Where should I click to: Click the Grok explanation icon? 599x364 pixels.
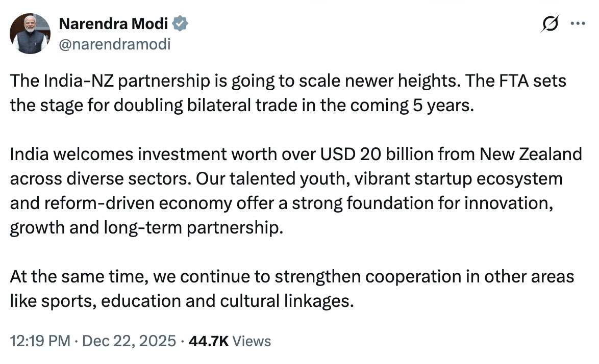coord(556,23)
